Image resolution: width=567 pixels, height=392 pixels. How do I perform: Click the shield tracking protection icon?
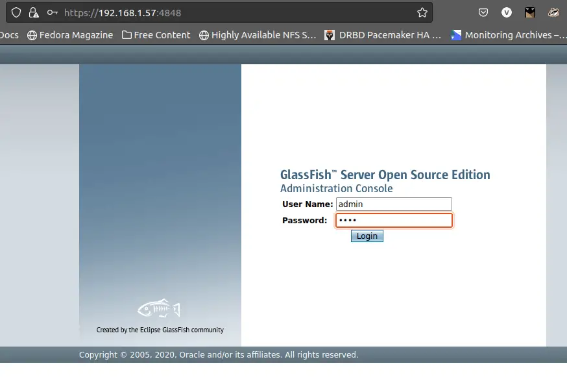(16, 12)
